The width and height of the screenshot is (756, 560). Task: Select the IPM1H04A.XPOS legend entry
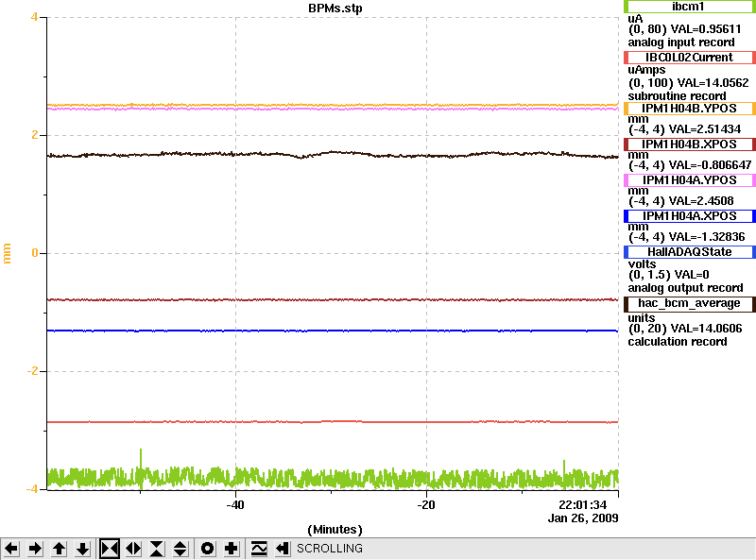pyautogui.click(x=690, y=216)
